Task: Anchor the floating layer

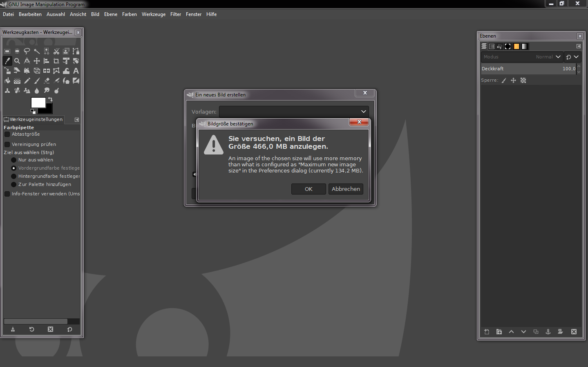Action: [548, 332]
